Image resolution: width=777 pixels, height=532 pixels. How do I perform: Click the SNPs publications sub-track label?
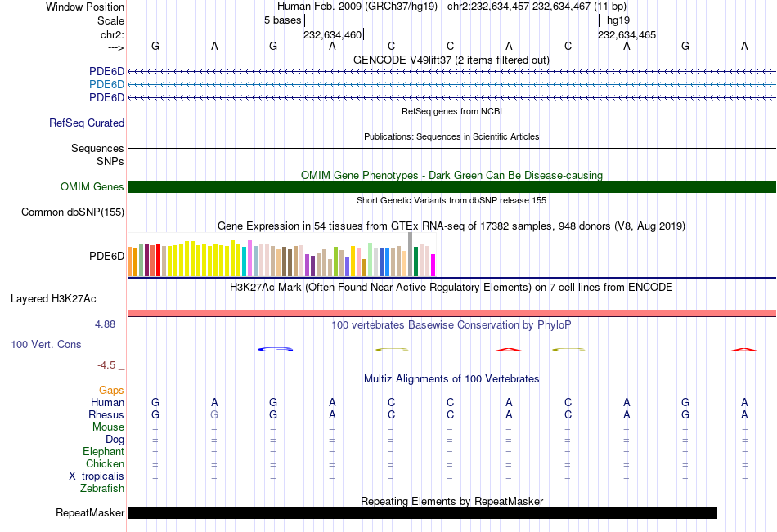pyautogui.click(x=110, y=161)
